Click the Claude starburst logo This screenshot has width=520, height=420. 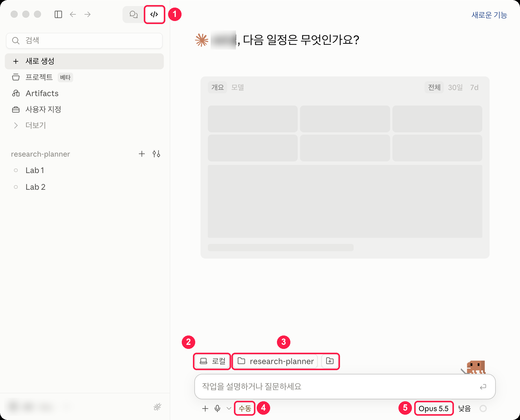tap(202, 40)
